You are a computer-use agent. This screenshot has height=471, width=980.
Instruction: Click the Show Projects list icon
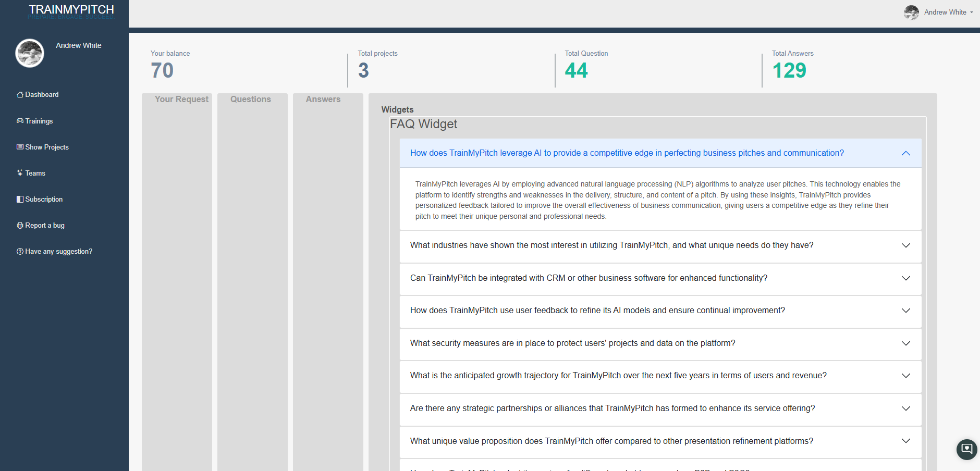pos(20,147)
